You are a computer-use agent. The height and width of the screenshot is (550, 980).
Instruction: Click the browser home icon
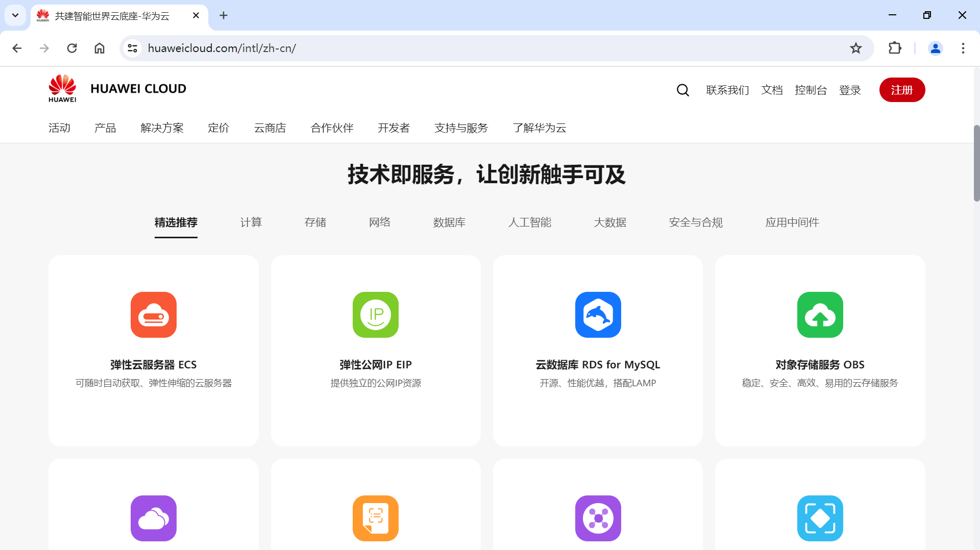[100, 48]
